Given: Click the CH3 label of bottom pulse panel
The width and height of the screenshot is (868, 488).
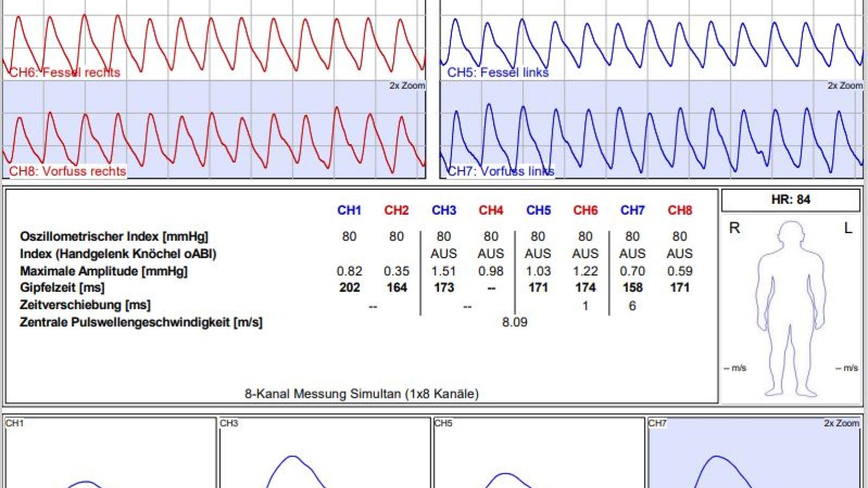Looking at the screenshot, I should (x=229, y=423).
